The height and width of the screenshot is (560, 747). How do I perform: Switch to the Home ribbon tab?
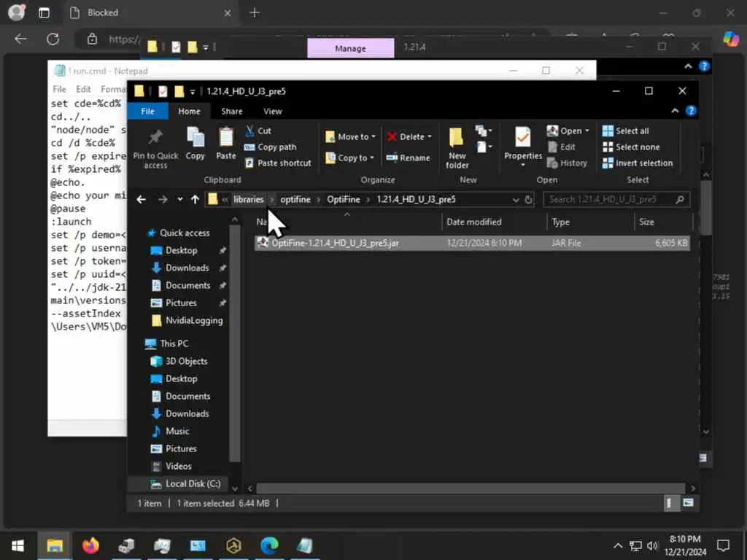point(189,111)
